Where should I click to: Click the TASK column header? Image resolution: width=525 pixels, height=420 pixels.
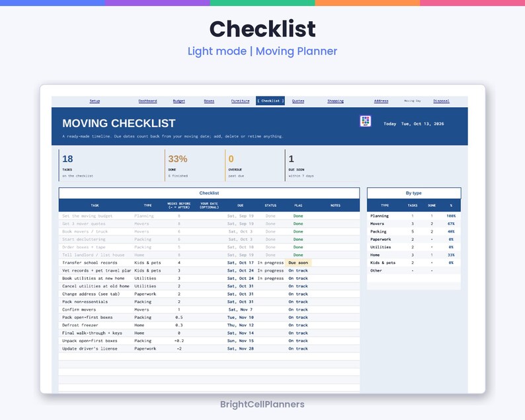[95, 205]
